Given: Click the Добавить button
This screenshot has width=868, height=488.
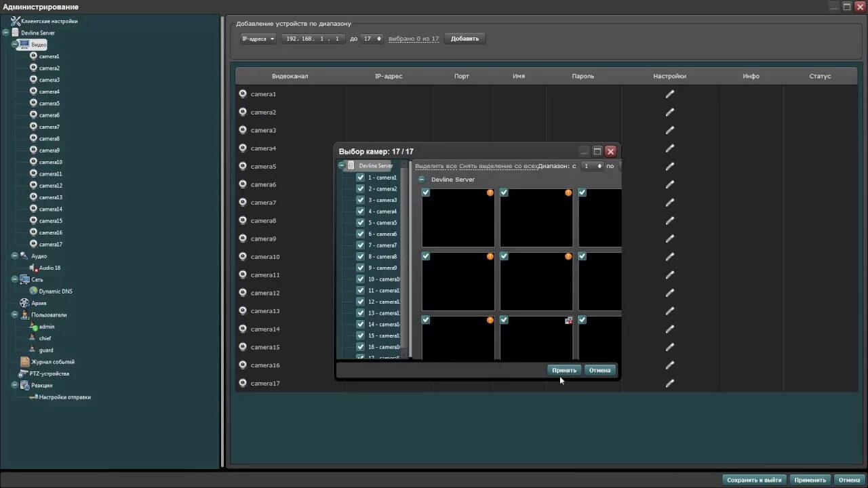Looking at the screenshot, I should click(x=465, y=39).
